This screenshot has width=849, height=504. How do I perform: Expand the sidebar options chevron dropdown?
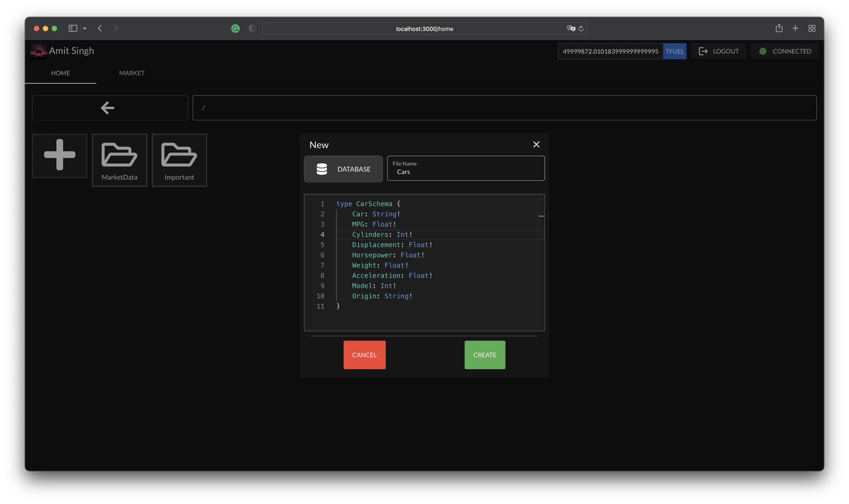[84, 29]
